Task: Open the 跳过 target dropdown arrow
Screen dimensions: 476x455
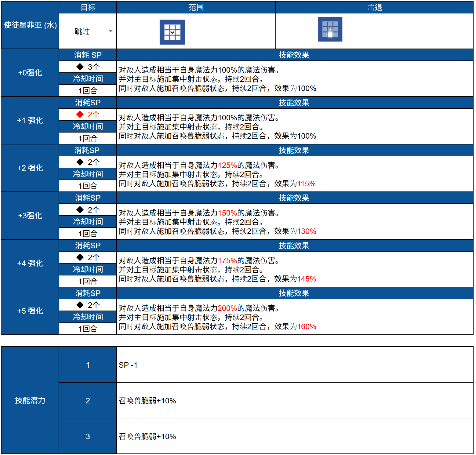Action: pos(111,31)
